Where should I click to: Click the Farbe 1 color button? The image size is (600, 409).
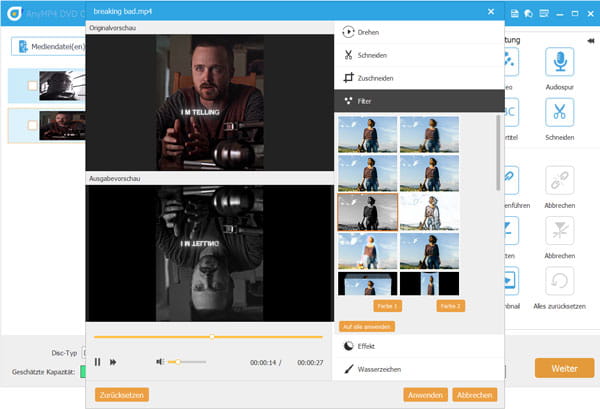[x=387, y=306]
